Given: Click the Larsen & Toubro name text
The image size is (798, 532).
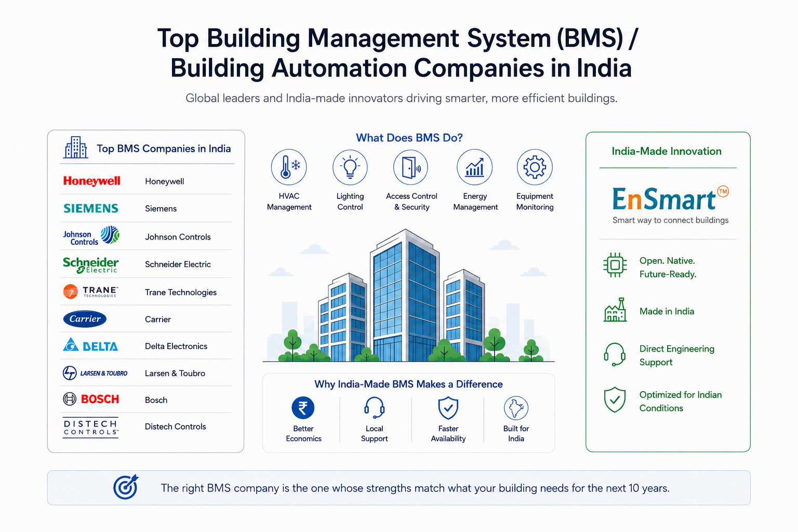Looking at the screenshot, I should tap(175, 374).
